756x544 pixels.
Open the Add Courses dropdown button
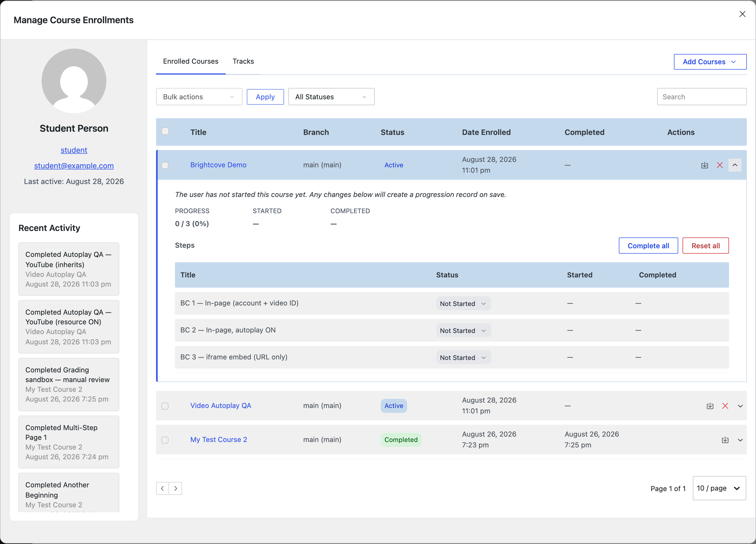click(x=710, y=62)
